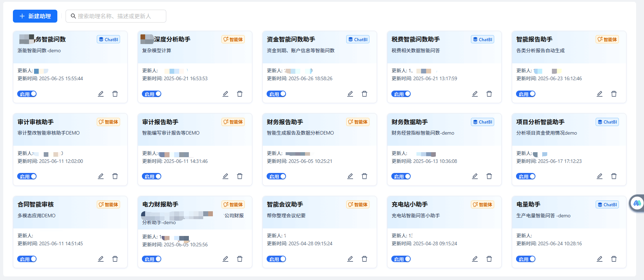Screen dimensions: 644x280
Task: Delete the 税费智能问数助手 assistant via trash icon
Action: (x=489, y=94)
